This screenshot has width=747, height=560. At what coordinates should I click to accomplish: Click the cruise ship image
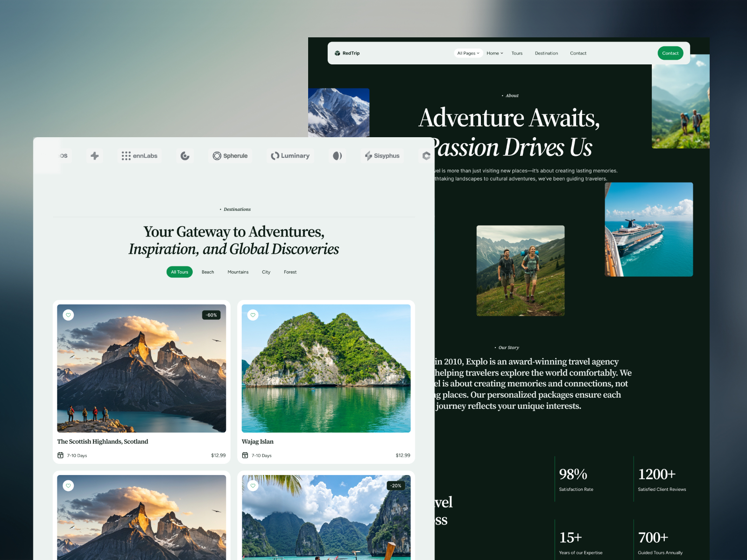coord(649,230)
